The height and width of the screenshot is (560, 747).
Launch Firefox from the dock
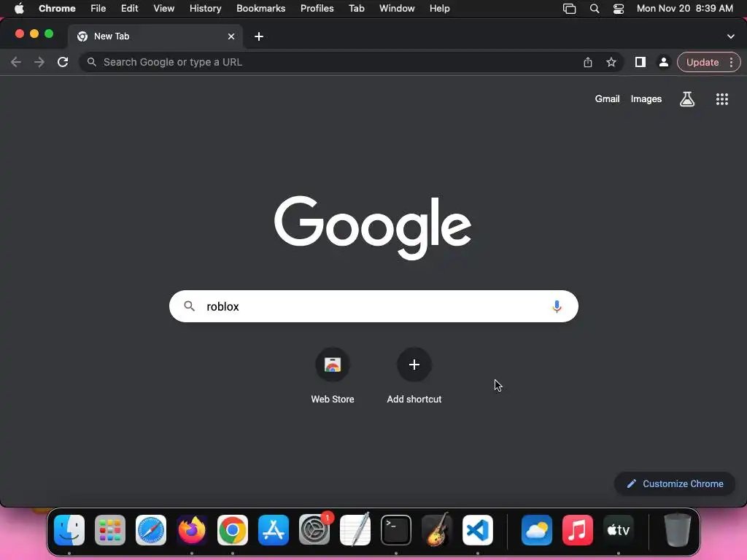(x=192, y=530)
